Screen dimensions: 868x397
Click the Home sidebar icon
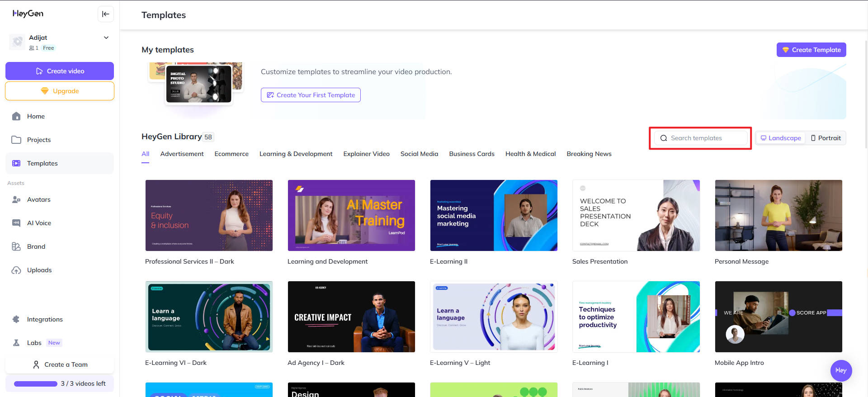(16, 116)
